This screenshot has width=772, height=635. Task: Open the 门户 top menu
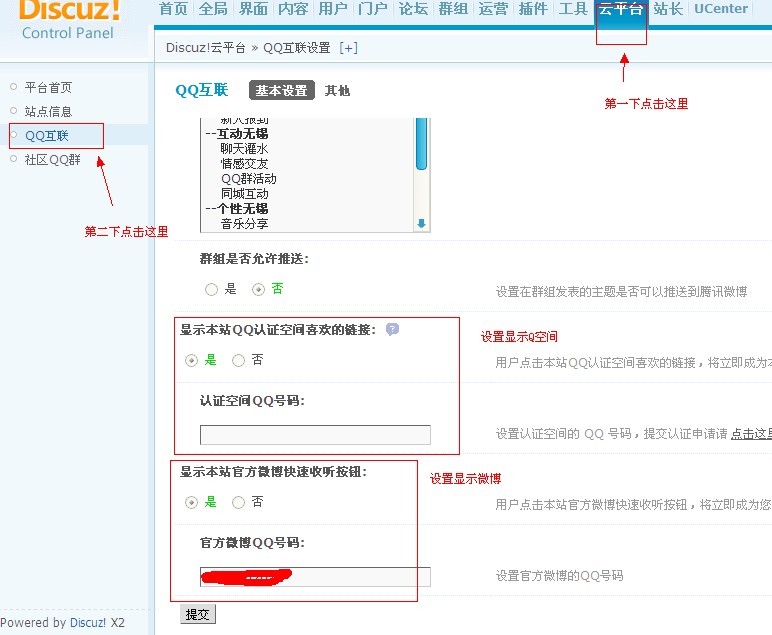[373, 9]
